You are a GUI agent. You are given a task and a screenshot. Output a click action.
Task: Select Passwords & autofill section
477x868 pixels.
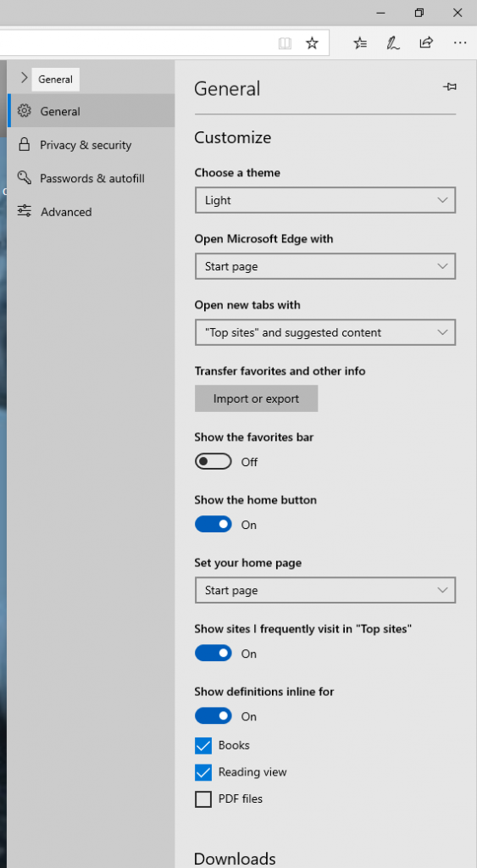91,178
